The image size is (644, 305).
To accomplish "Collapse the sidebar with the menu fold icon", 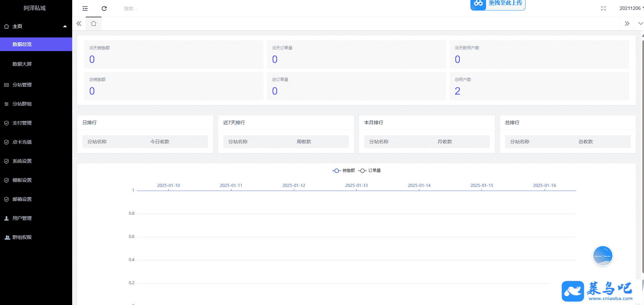I will (x=85, y=9).
